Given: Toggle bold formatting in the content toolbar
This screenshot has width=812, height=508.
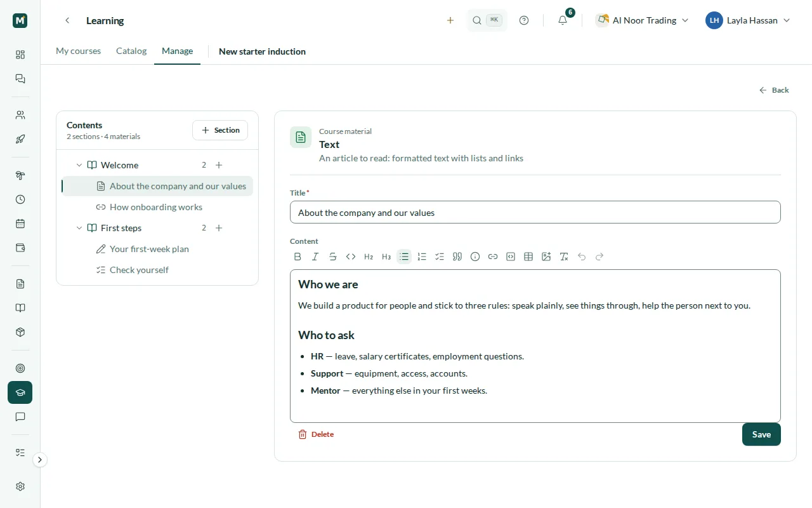Looking at the screenshot, I should coord(298,257).
